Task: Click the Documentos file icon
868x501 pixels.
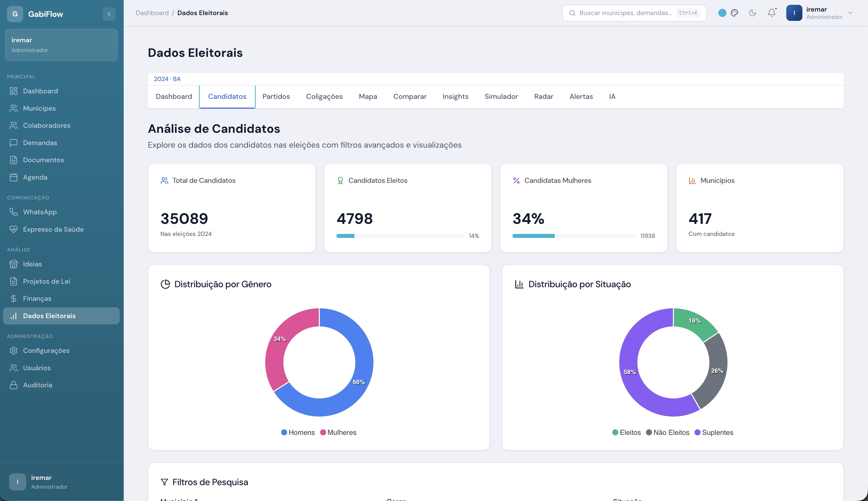Action: coord(13,160)
